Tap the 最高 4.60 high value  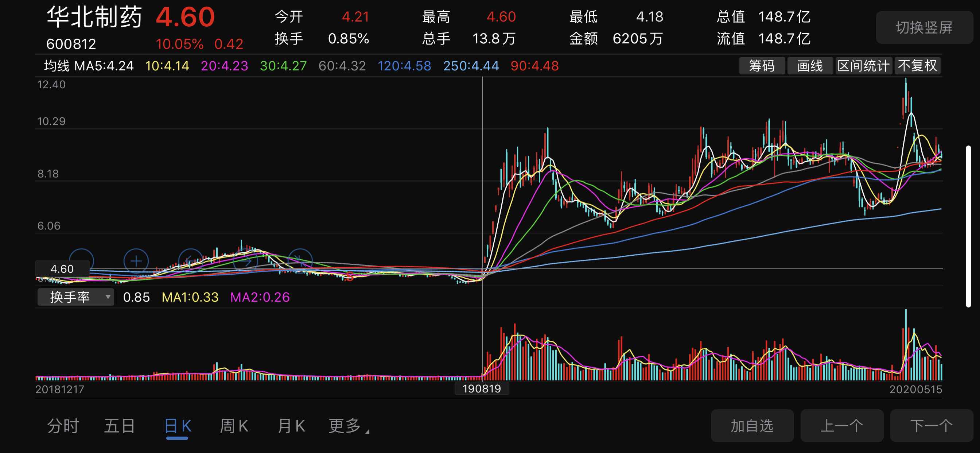tap(469, 17)
